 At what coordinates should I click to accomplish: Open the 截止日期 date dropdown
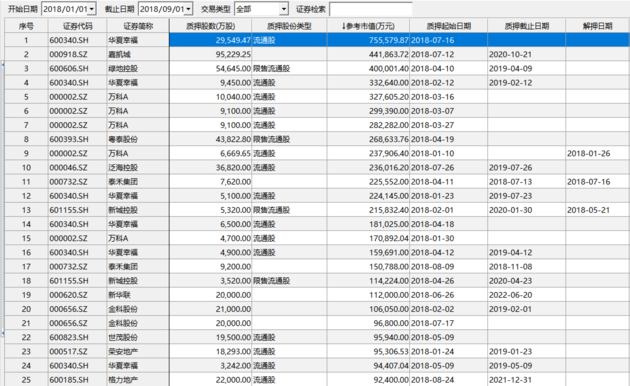click(188, 9)
